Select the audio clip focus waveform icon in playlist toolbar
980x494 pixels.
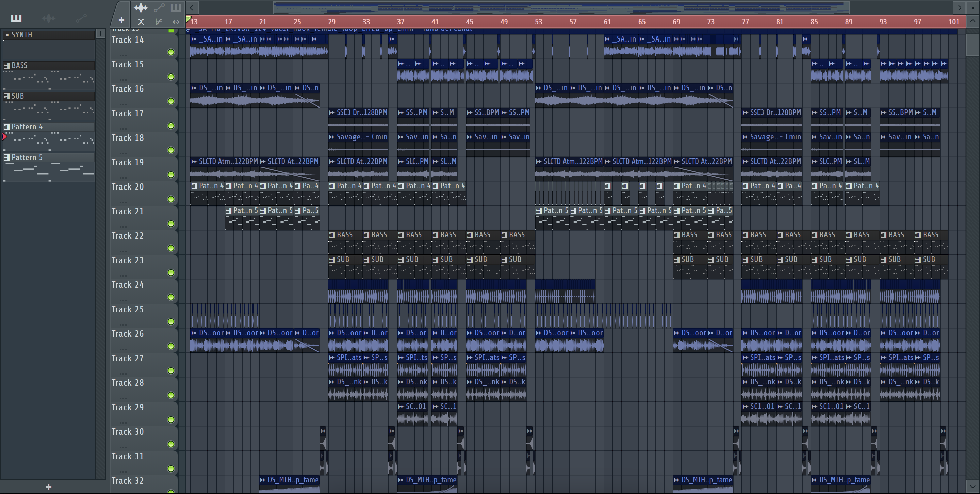(141, 7)
